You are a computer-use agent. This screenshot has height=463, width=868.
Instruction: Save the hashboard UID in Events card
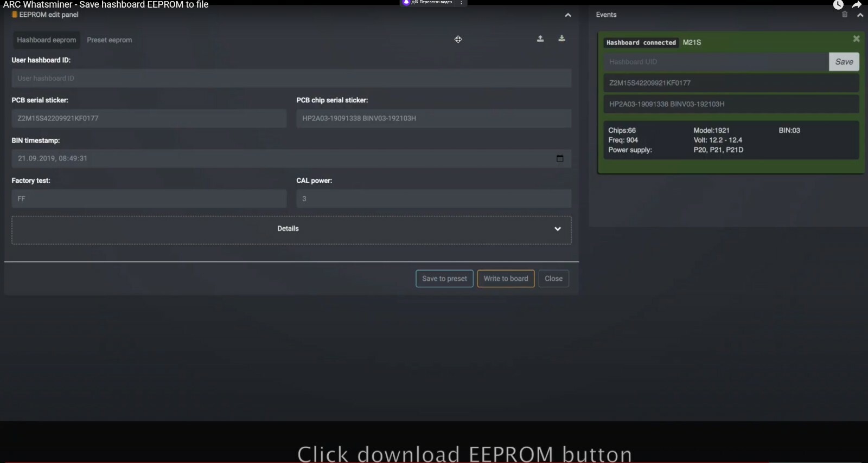(x=844, y=62)
